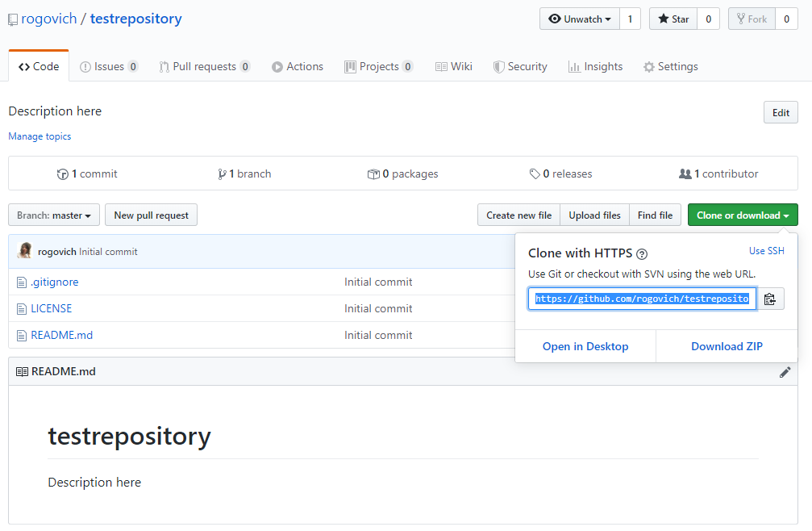
Task: Click Manage topics link
Action: pyautogui.click(x=40, y=136)
